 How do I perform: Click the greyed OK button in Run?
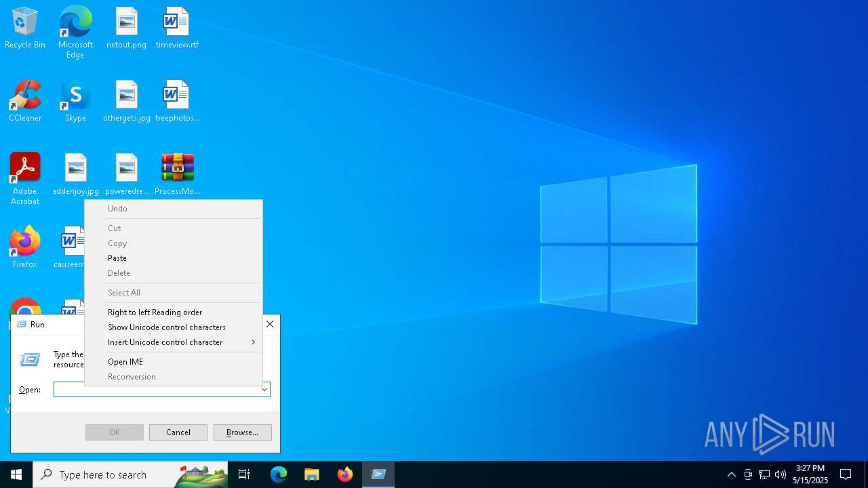pyautogui.click(x=115, y=432)
